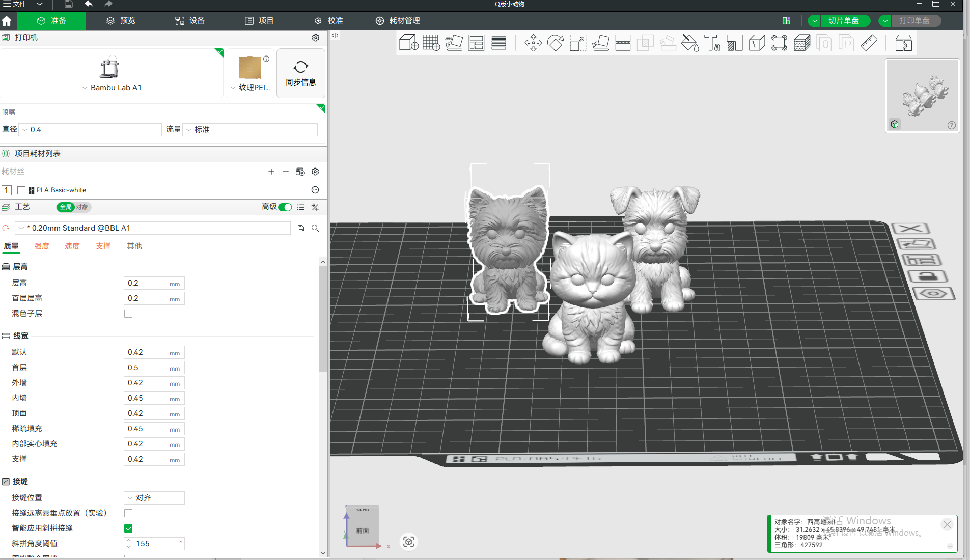Collapse the sidebar arrow toggle
The image size is (970, 560).
(x=335, y=35)
